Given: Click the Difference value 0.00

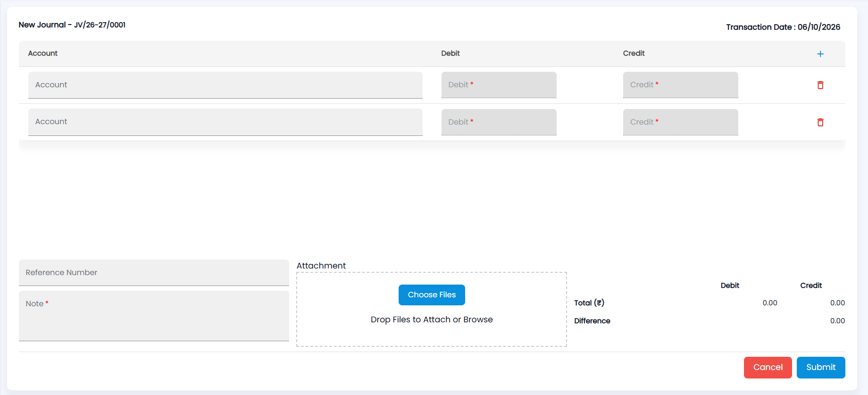Looking at the screenshot, I should (837, 321).
